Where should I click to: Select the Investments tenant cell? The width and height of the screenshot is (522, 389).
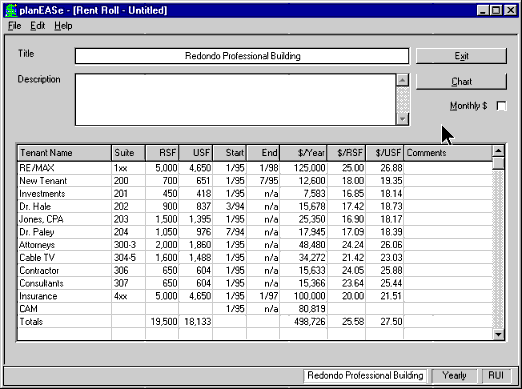point(64,193)
